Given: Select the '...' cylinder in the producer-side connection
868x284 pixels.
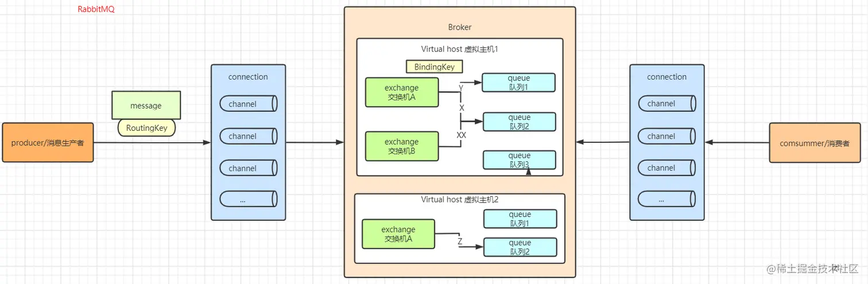Looking at the screenshot, I should point(249,199).
